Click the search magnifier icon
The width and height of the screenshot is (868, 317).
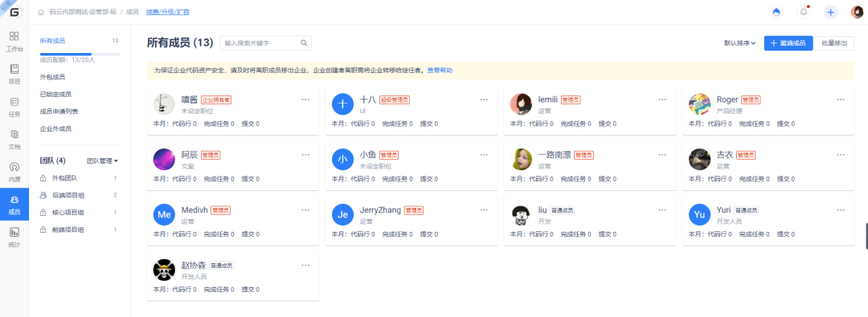[x=304, y=43]
